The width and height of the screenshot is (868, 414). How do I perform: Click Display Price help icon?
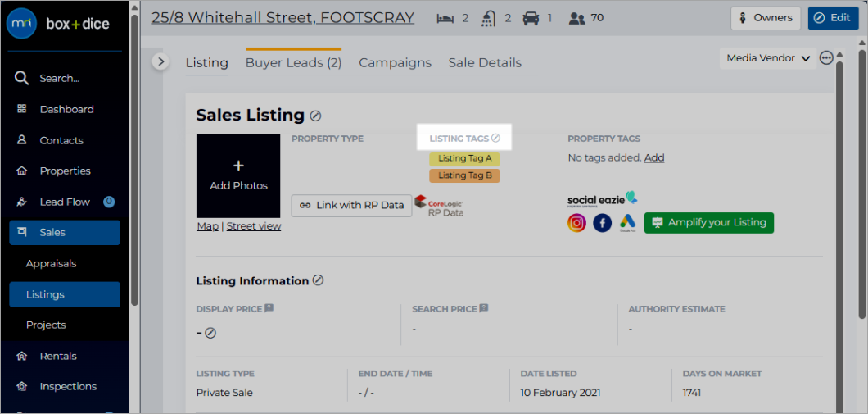pyautogui.click(x=269, y=308)
